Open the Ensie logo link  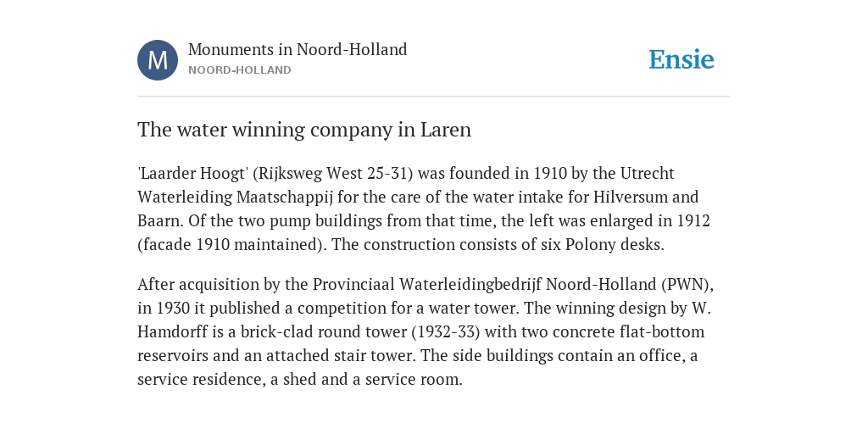coord(682,59)
